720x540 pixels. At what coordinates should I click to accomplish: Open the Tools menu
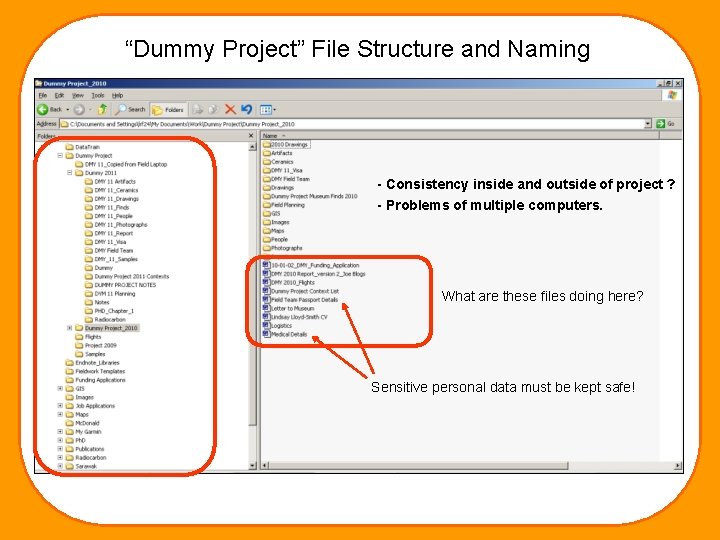coord(98,96)
